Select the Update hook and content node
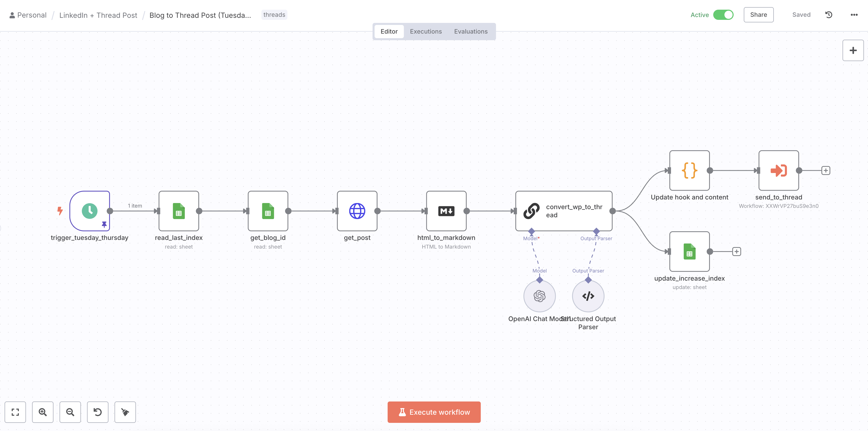868x431 pixels. click(x=689, y=170)
